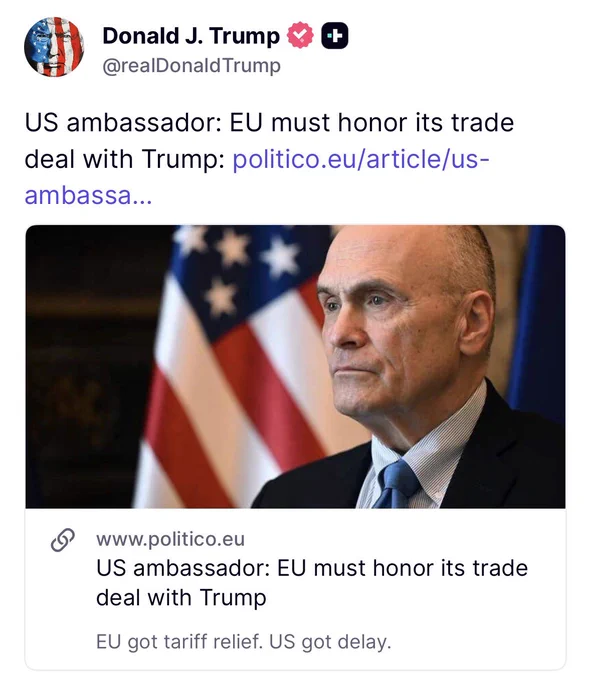Open the flag-painted profile avatar
This screenshot has height=680, width=591.
click(54, 47)
